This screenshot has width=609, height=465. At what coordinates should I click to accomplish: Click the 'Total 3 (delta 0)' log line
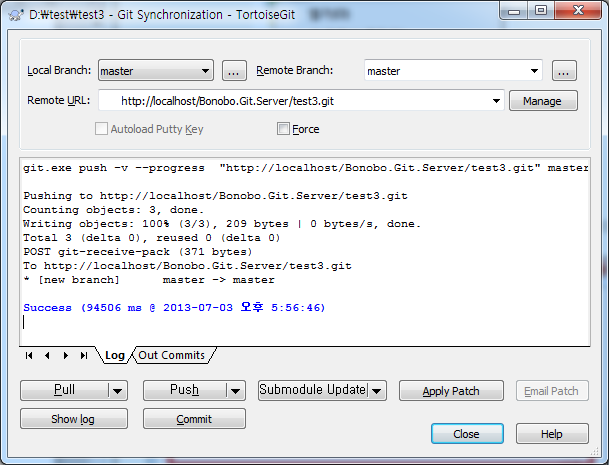tap(152, 238)
